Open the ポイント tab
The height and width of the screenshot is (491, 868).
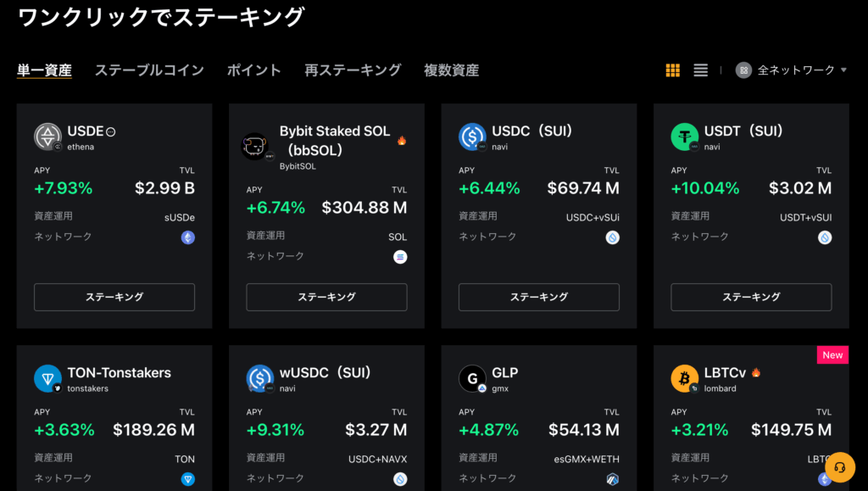pos(254,70)
